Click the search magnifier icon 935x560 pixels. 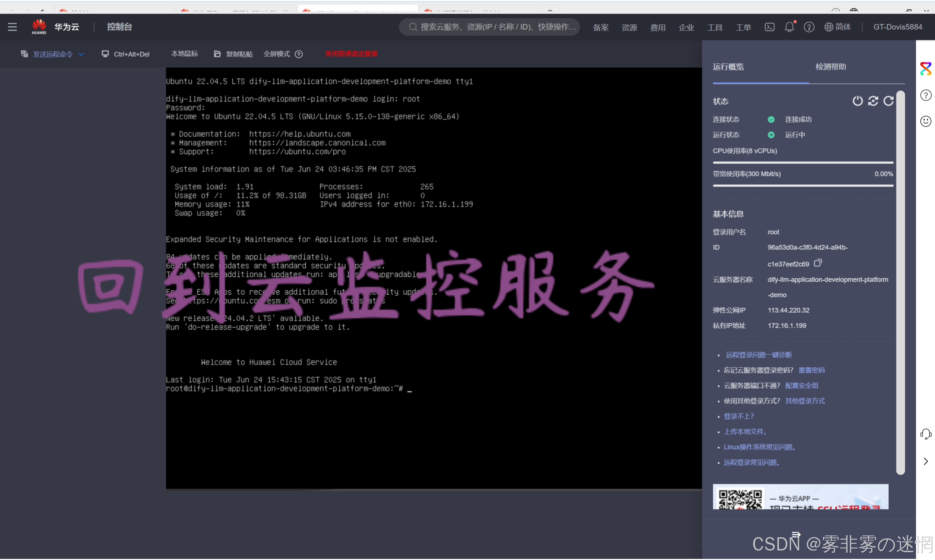tap(413, 27)
